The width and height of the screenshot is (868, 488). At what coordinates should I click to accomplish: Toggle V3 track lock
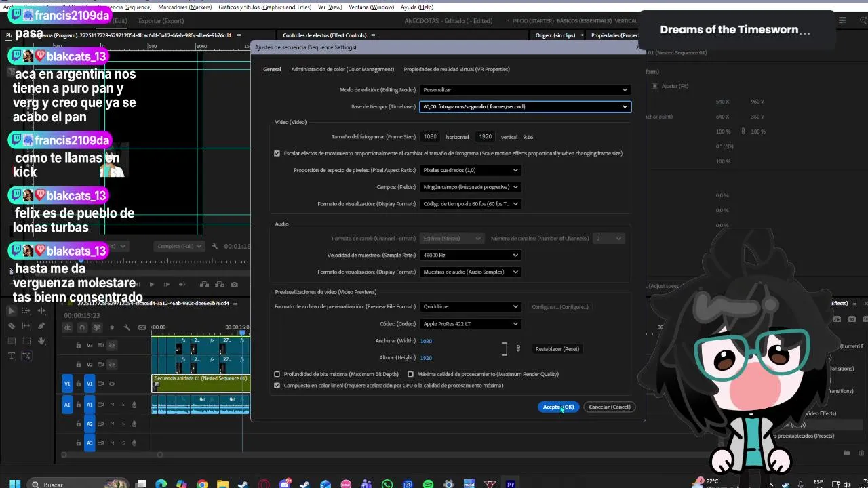78,346
